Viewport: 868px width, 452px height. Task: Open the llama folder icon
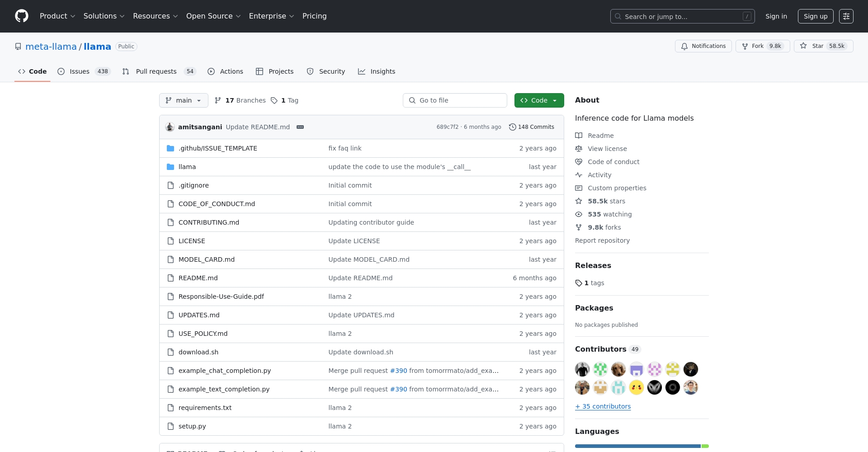pyautogui.click(x=170, y=167)
